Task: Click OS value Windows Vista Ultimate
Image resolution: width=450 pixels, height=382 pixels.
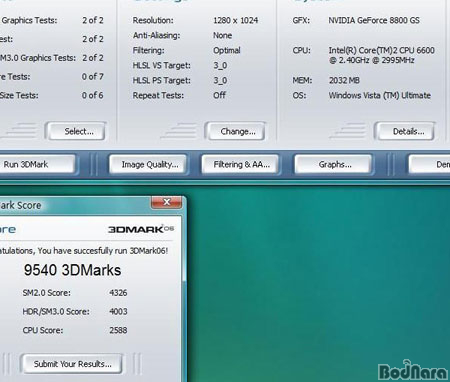Action: tap(380, 95)
